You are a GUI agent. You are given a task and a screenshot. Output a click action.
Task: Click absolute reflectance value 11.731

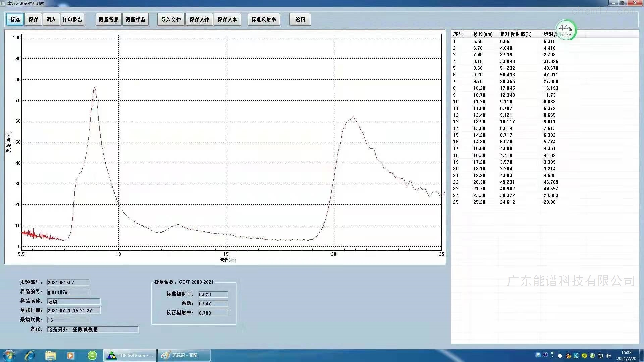(551, 95)
